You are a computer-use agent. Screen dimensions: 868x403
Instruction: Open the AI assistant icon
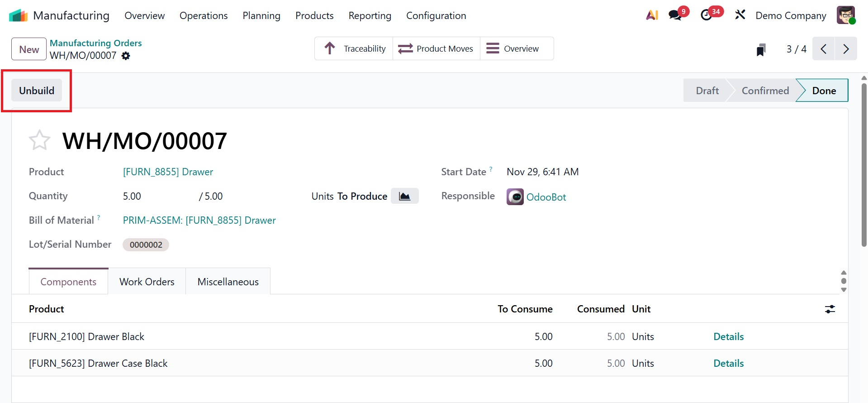652,15
